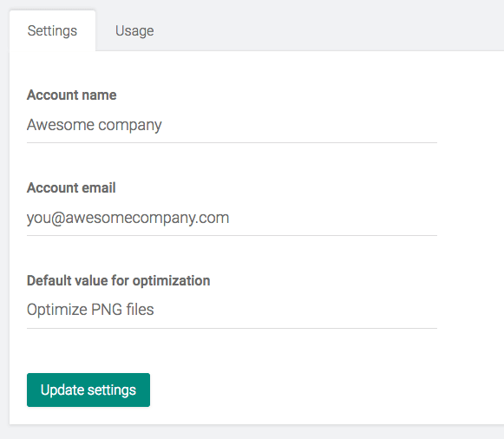
Task: Place cursor in 'Awesome company' text
Action: (x=95, y=125)
